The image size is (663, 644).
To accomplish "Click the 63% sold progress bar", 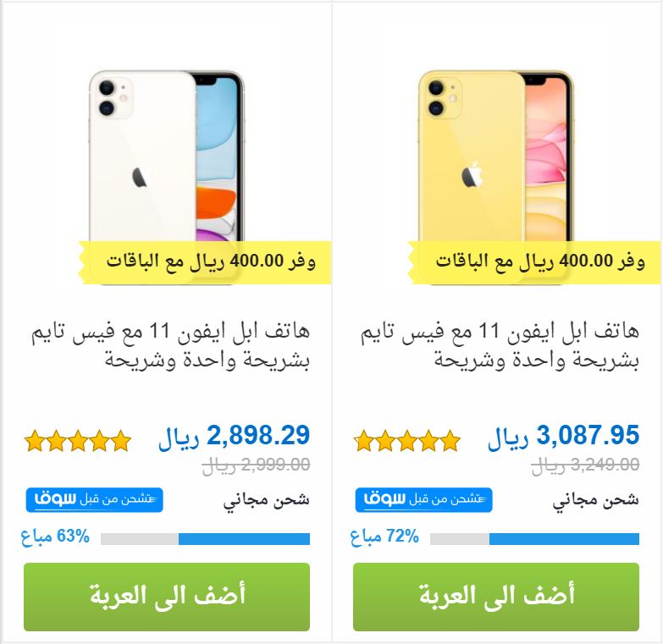I will point(205,539).
